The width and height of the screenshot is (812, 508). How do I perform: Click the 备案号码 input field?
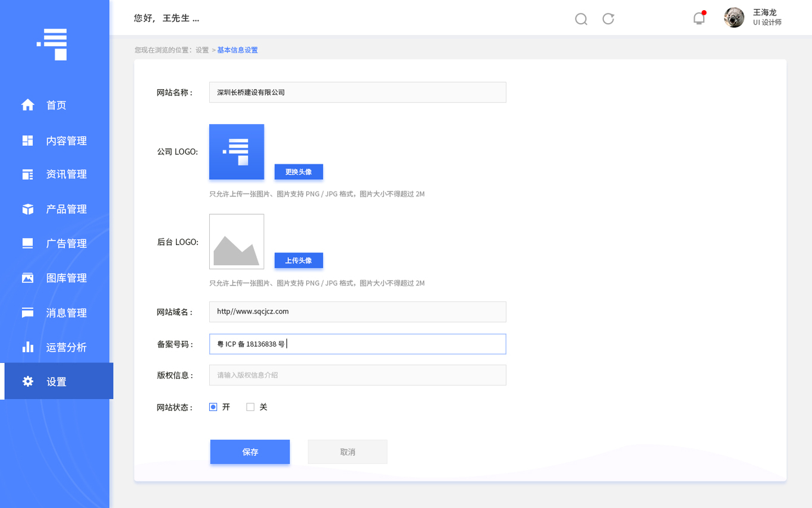(358, 344)
